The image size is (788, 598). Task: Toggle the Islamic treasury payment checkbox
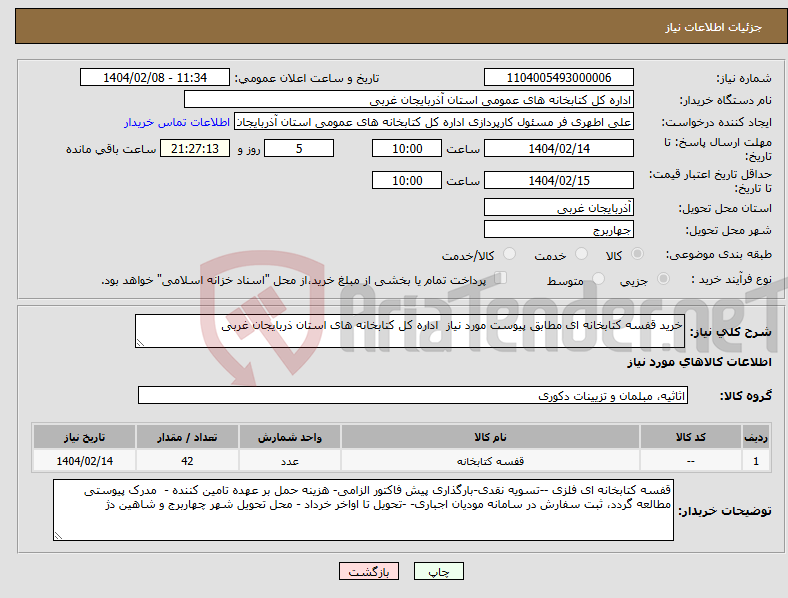pos(501,278)
